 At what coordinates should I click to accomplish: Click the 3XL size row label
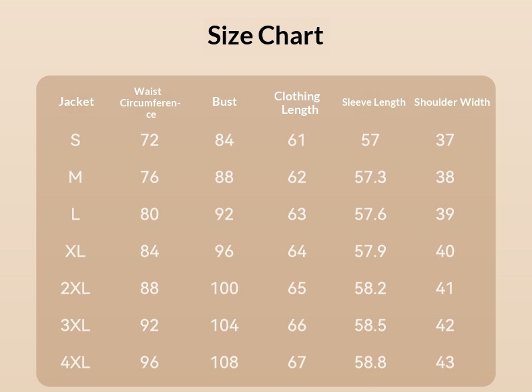click(75, 325)
